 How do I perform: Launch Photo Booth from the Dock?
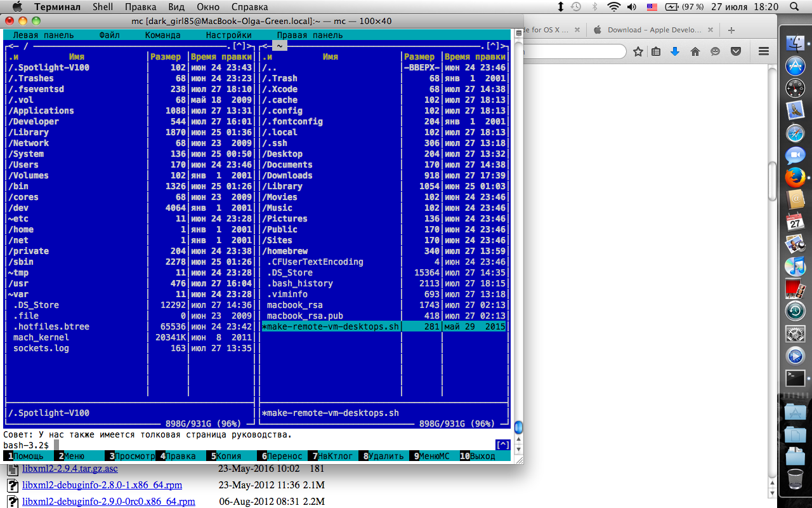point(795,288)
